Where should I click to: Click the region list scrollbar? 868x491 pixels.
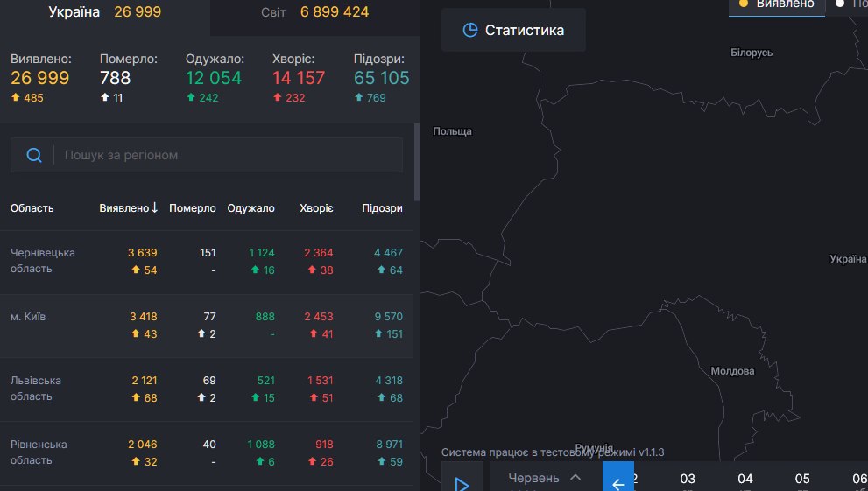point(417,162)
